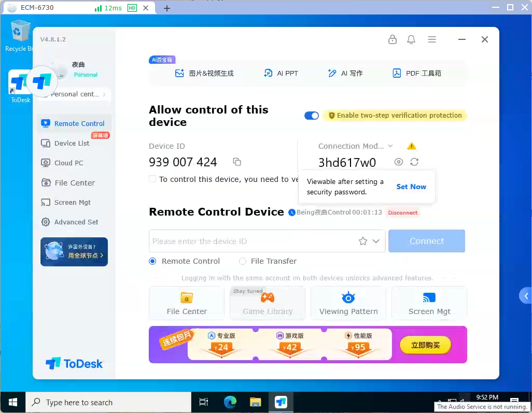Viewport: 532px width, 413px height.
Task: Click the yellow warning triangle icon
Action: pos(411,146)
